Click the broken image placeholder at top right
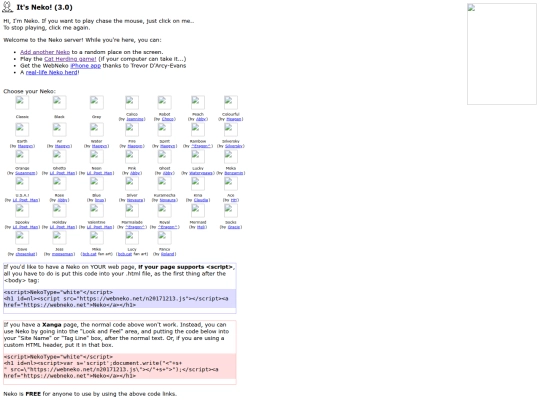Viewport: 540px width, 405px height. pos(501,54)
